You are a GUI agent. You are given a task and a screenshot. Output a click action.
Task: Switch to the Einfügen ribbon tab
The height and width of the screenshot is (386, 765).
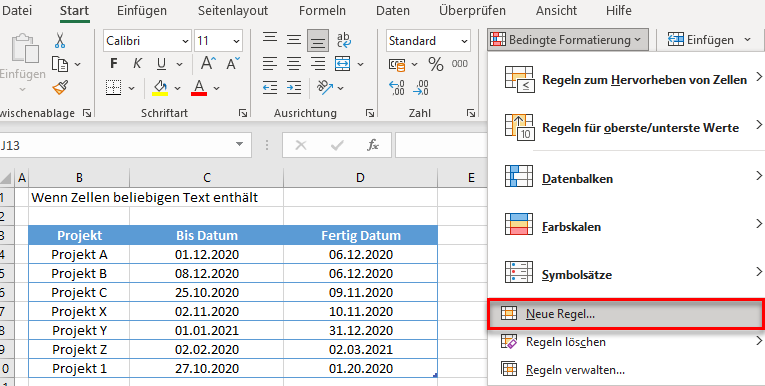(142, 10)
